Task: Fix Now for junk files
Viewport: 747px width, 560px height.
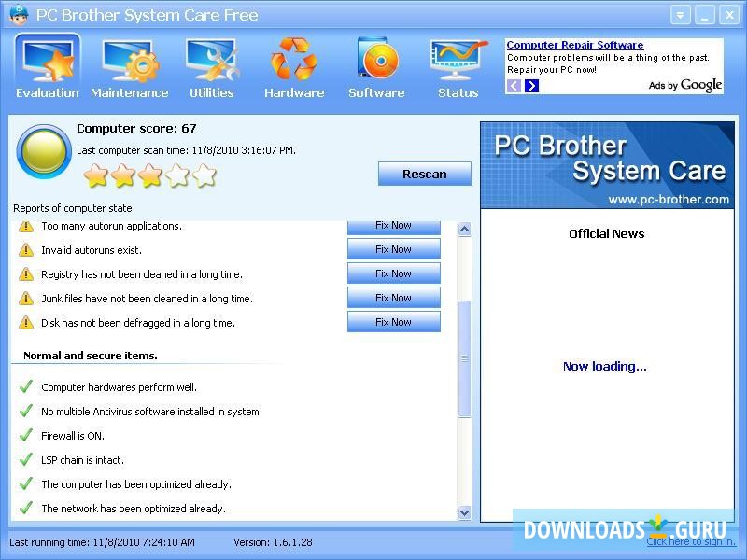Action: point(393,298)
